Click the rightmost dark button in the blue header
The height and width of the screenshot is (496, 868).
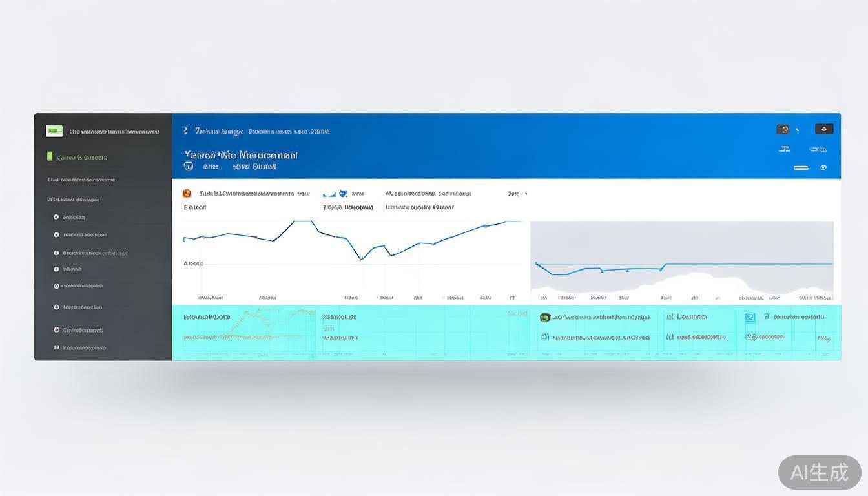824,129
